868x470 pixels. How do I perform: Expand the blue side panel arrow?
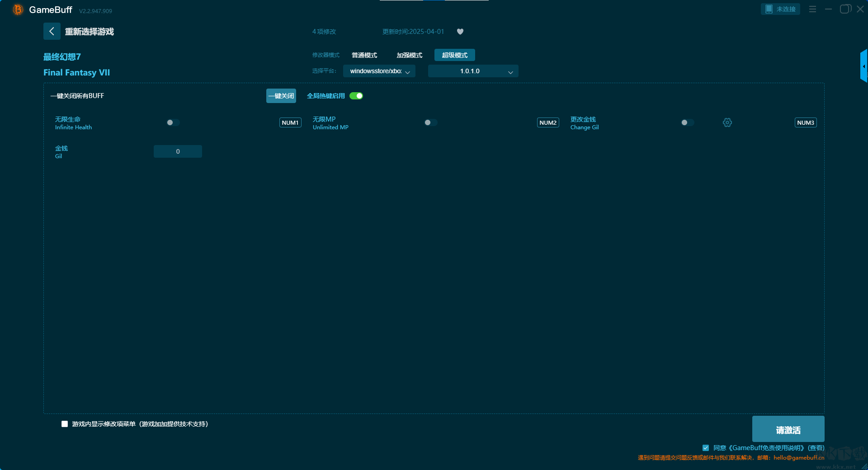coord(863,66)
